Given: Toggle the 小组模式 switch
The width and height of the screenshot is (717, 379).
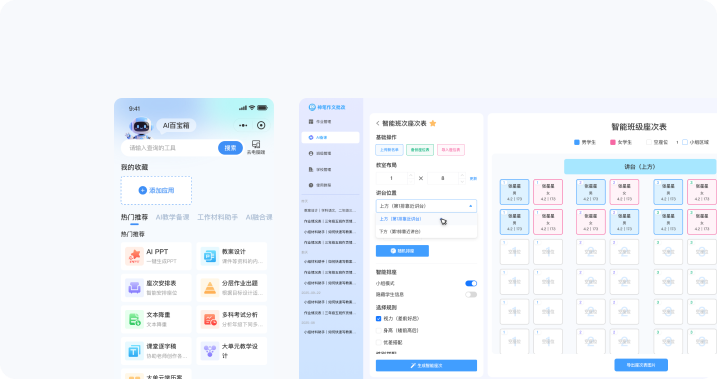Looking at the screenshot, I should 471,283.
